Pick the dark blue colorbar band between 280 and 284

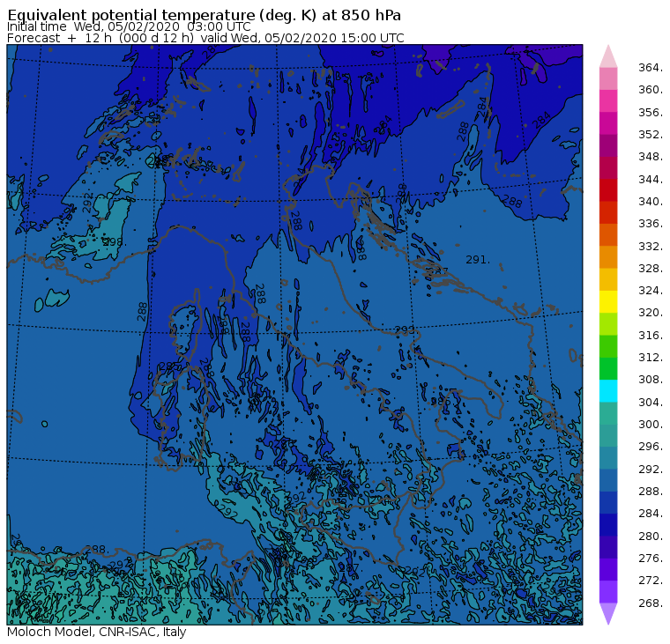tap(608, 525)
